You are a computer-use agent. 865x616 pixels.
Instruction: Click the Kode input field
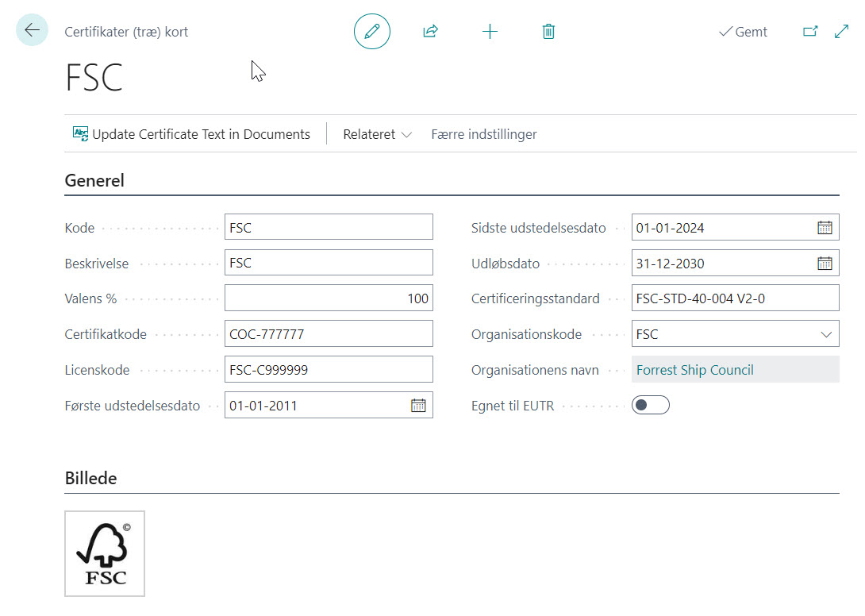point(329,227)
